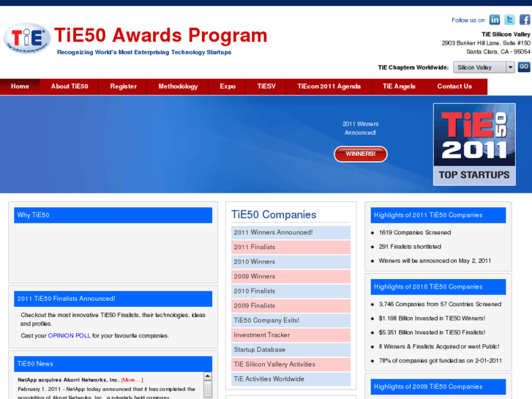Viewport: 532px width, 399px height.
Task: Click '8 Winners & Finalists Acquired' bullet
Action: pos(439,347)
